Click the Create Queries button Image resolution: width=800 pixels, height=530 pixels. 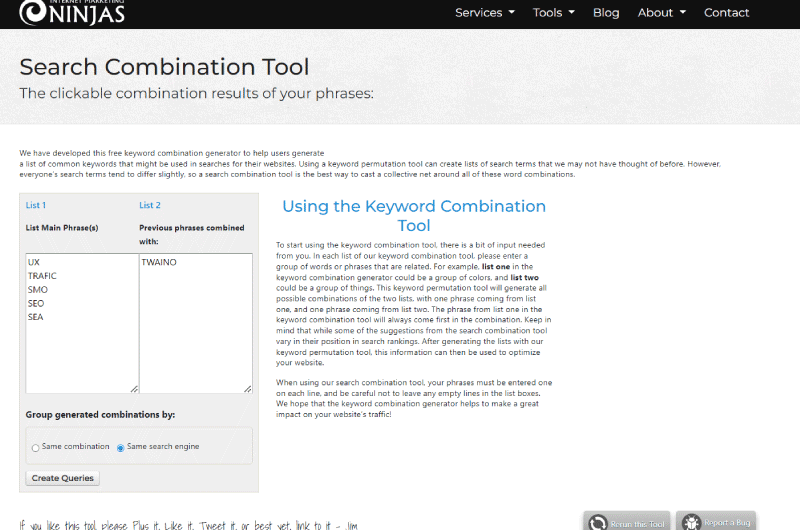click(63, 478)
